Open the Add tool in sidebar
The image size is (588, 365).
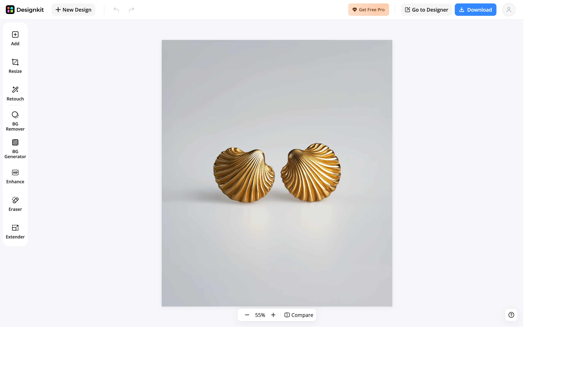point(15,38)
